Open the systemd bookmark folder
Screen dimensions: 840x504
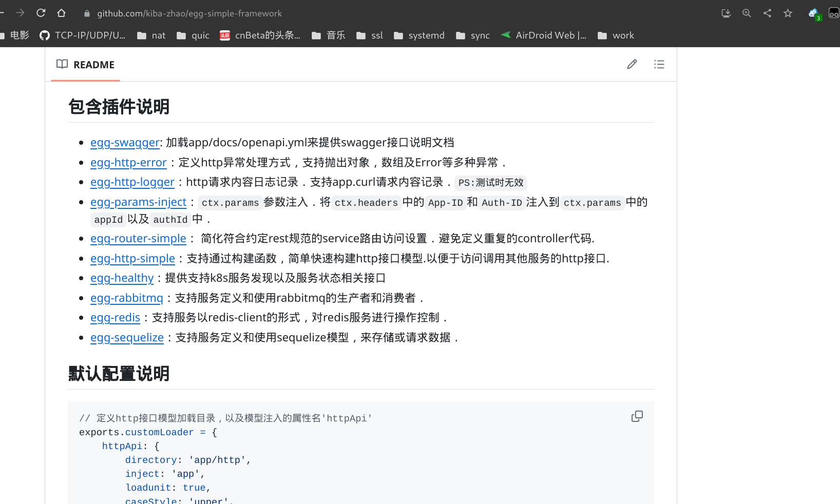tap(419, 35)
